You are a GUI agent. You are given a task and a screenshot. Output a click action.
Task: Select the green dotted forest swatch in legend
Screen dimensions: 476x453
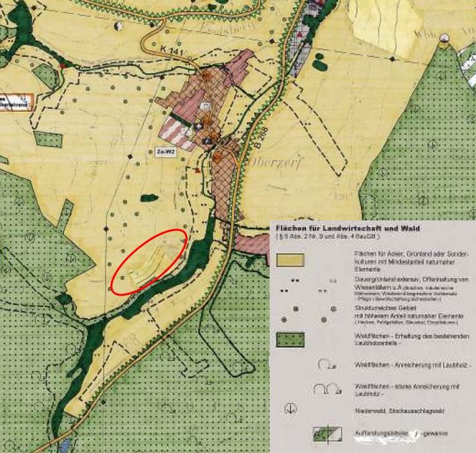[x=290, y=339]
